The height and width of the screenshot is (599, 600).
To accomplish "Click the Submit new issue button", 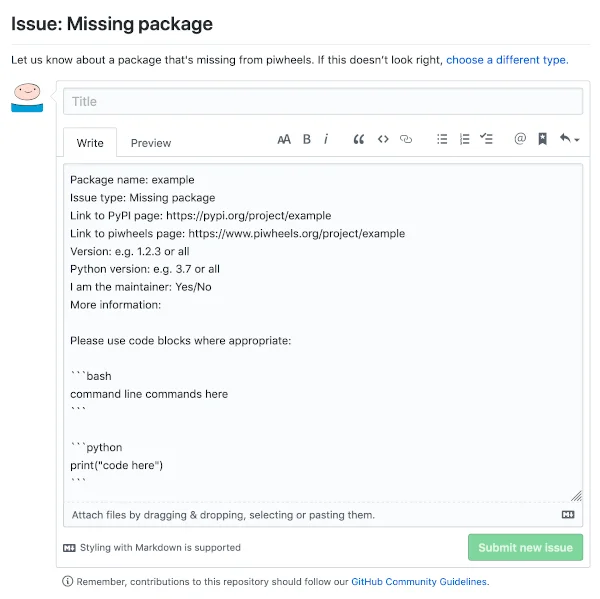I will tap(525, 547).
